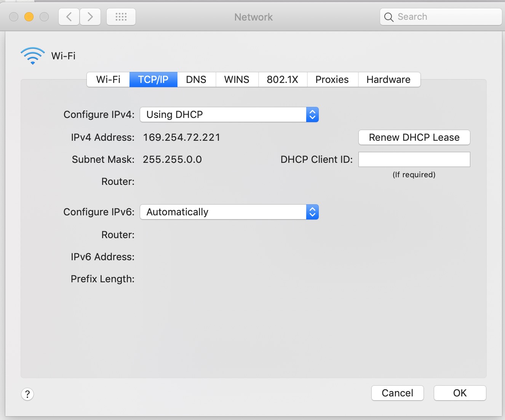Click the Configure IPv6 label

coord(99,212)
